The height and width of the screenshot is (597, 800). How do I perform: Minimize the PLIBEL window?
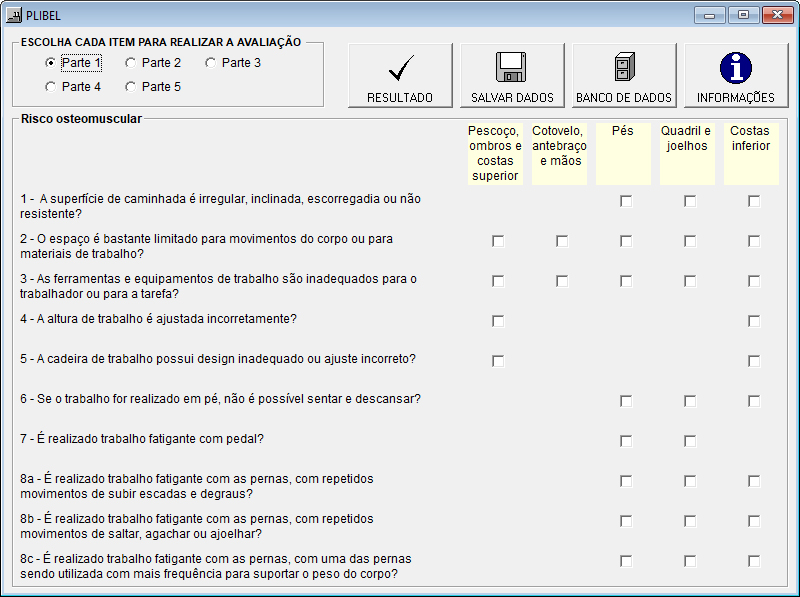click(709, 15)
